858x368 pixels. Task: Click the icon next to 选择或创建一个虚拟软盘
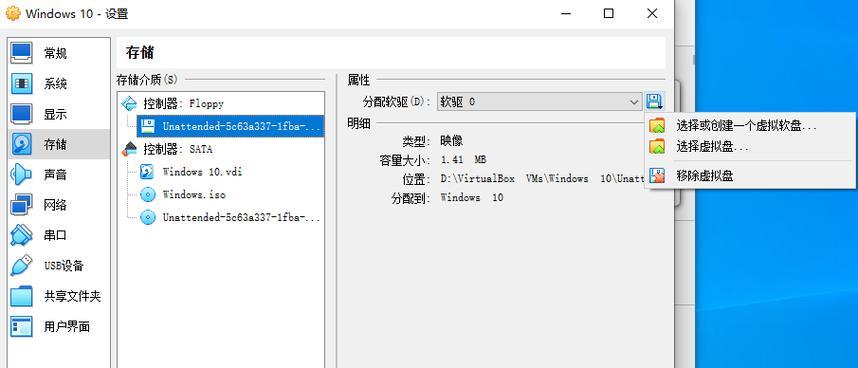click(657, 126)
